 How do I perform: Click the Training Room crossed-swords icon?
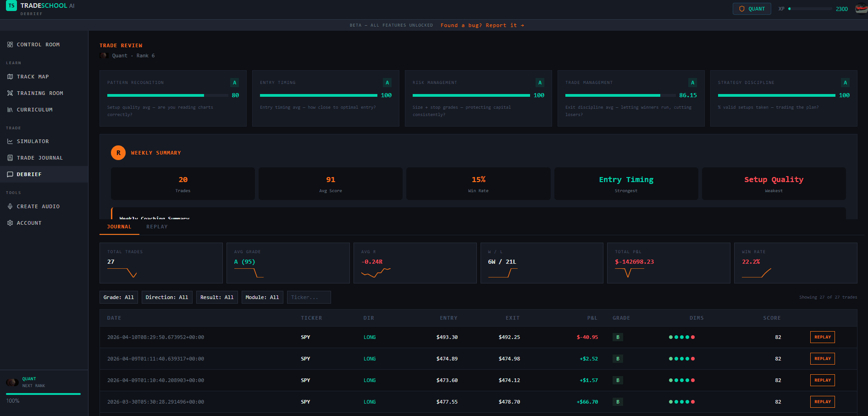(x=10, y=93)
